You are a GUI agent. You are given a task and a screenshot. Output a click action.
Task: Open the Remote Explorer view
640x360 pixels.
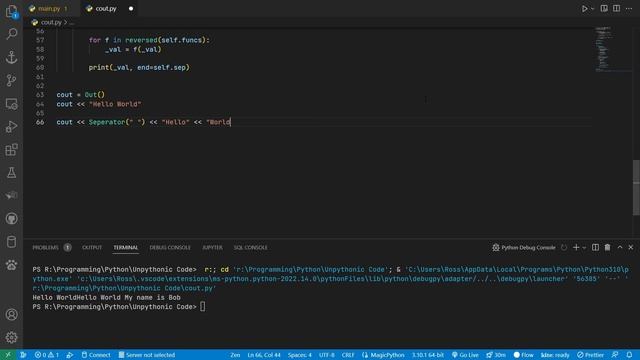11,104
